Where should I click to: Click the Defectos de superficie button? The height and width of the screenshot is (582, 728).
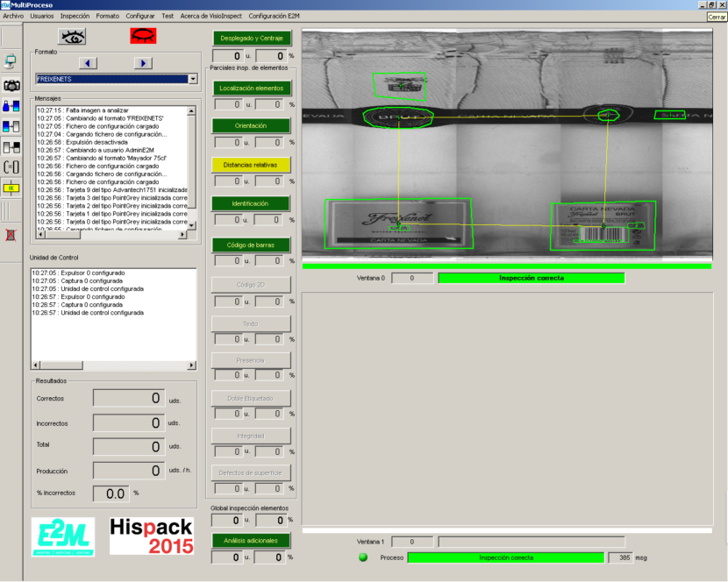pos(251,472)
